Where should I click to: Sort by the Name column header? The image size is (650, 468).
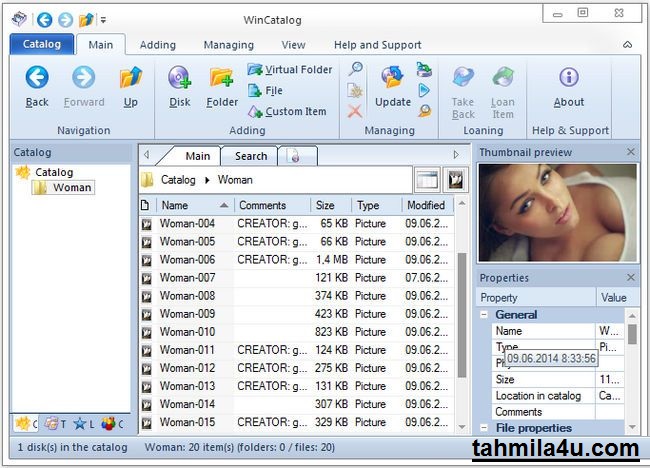pyautogui.click(x=195, y=205)
